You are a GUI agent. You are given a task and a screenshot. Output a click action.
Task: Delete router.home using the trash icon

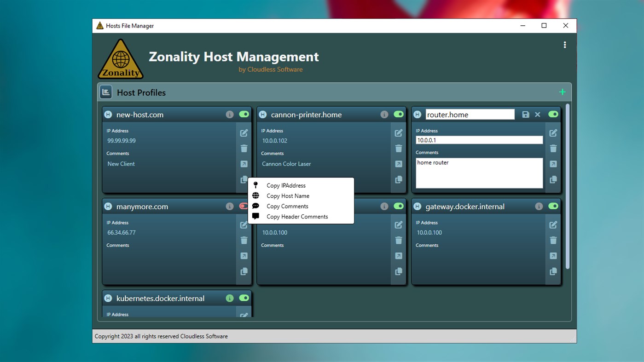(553, 148)
